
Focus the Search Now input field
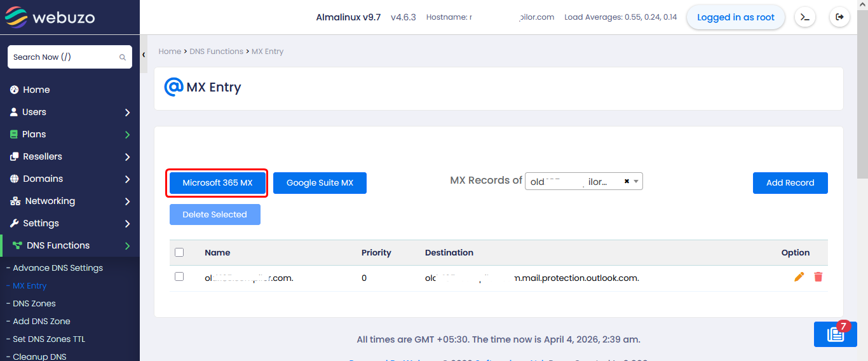pyautogui.click(x=64, y=57)
